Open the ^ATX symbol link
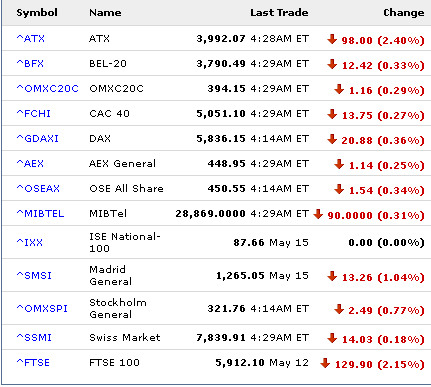The width and height of the screenshot is (431, 387). [31, 39]
